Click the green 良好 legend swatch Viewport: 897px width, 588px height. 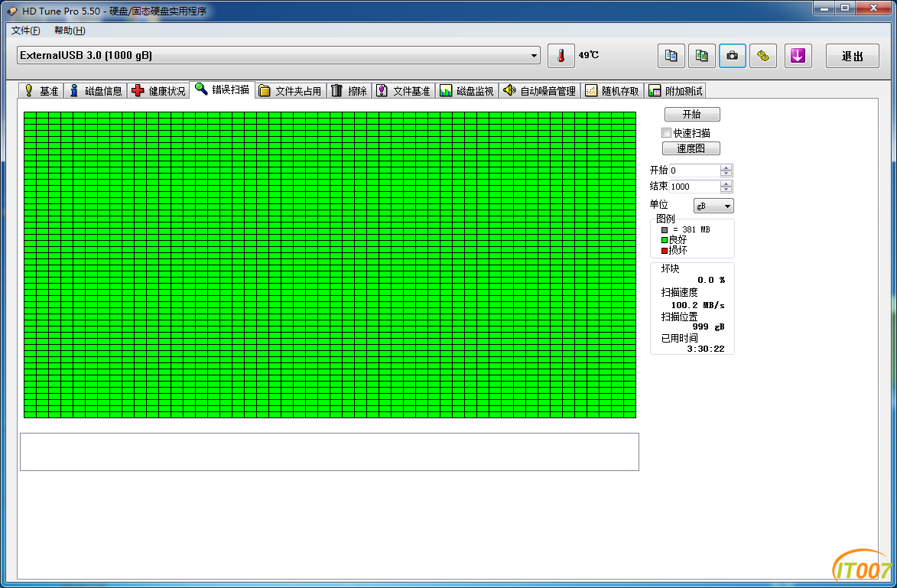pyautogui.click(x=665, y=240)
